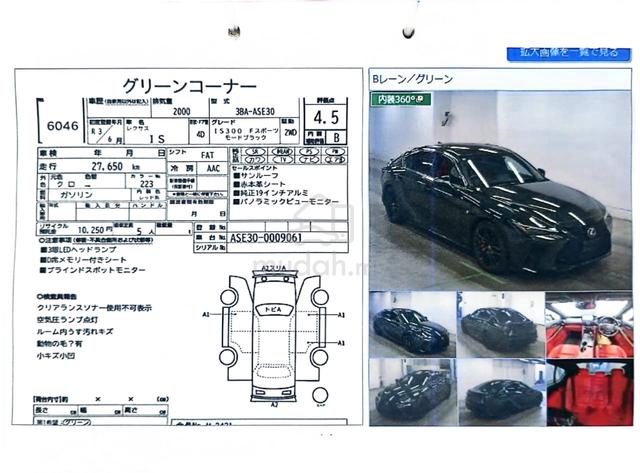The image size is (640, 473).
Task: Select sales point パノラミックビューモニター
Action: tap(286, 202)
